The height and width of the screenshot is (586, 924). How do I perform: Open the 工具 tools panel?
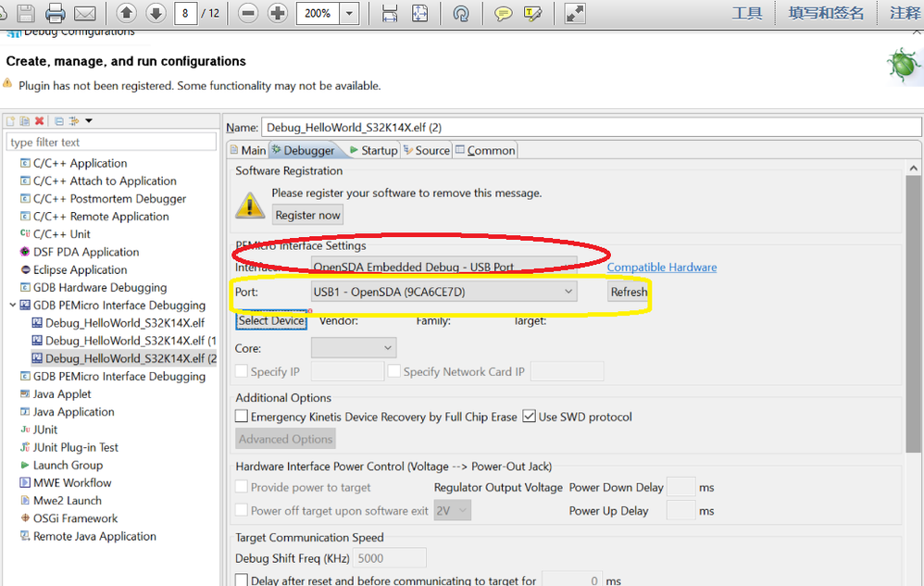[x=746, y=13]
